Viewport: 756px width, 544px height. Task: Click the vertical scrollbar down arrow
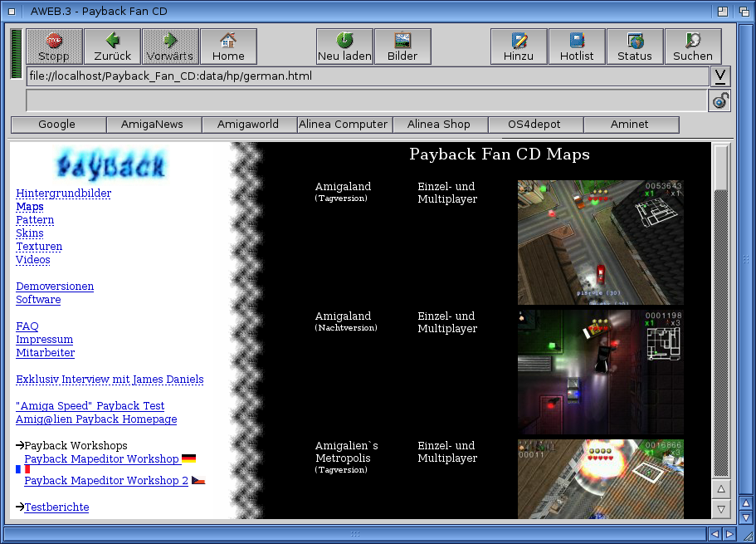pyautogui.click(x=720, y=508)
